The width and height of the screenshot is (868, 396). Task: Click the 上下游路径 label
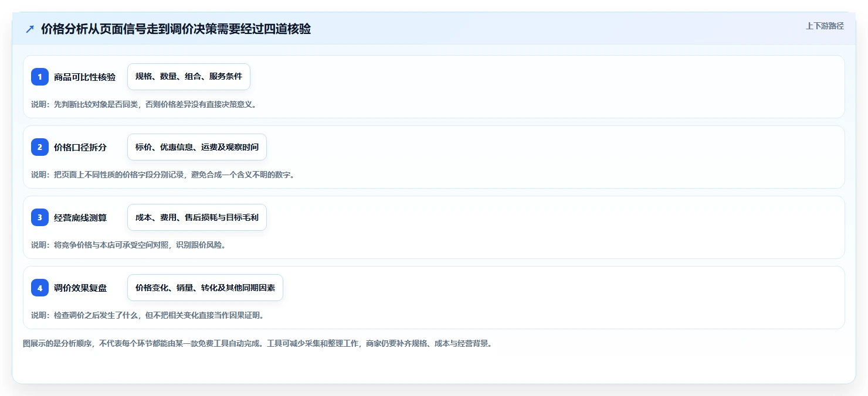[x=825, y=26]
